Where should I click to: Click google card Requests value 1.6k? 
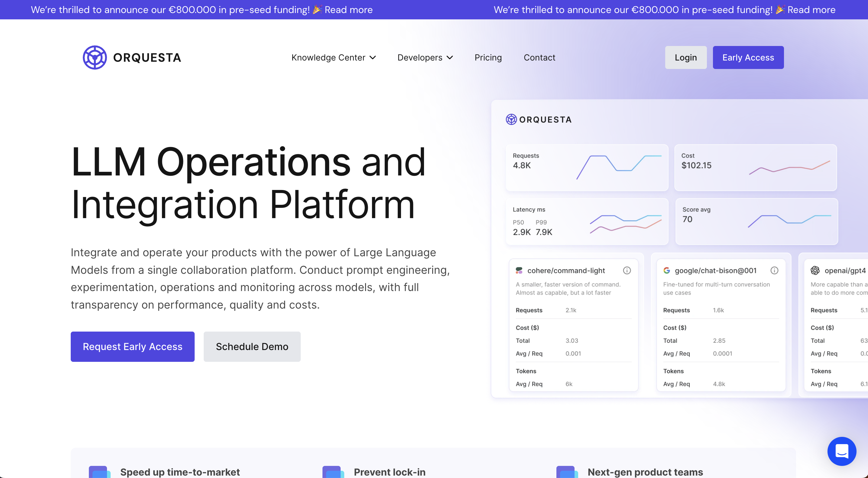[718, 310]
